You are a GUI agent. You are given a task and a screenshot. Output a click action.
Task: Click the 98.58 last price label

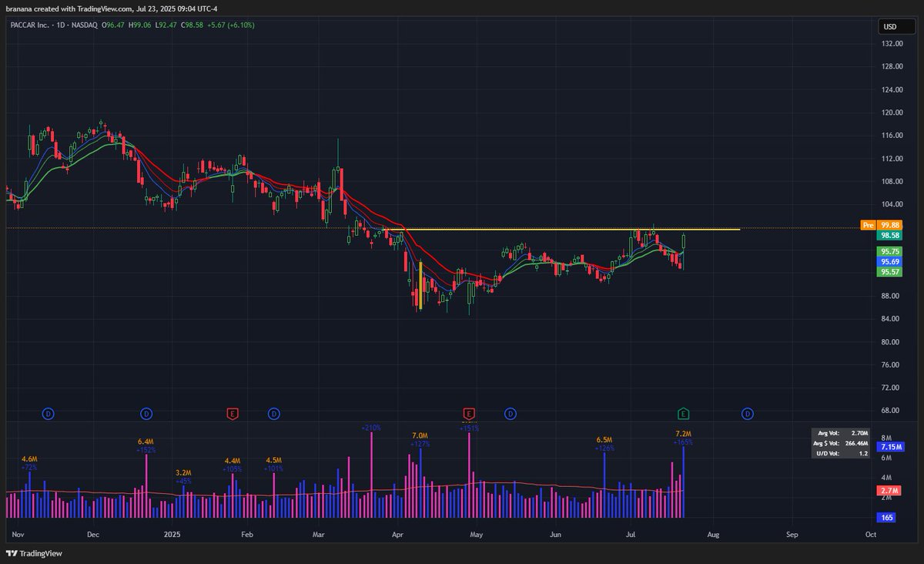(x=889, y=235)
